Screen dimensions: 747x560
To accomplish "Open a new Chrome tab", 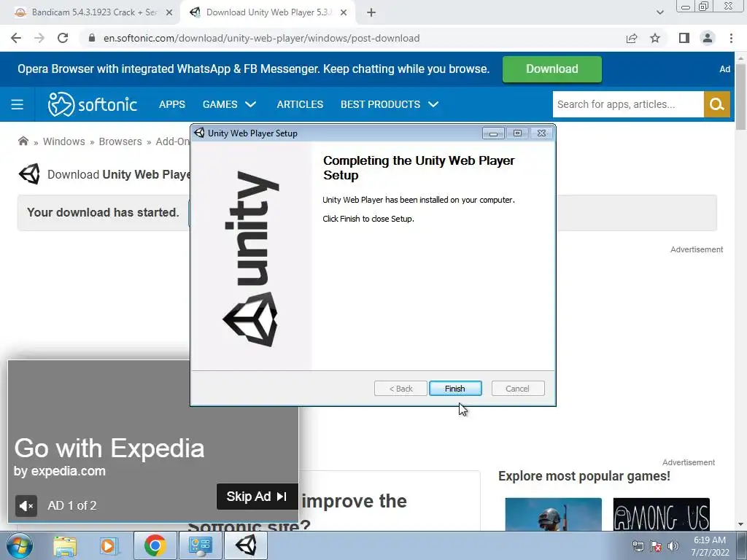I will click(x=371, y=13).
